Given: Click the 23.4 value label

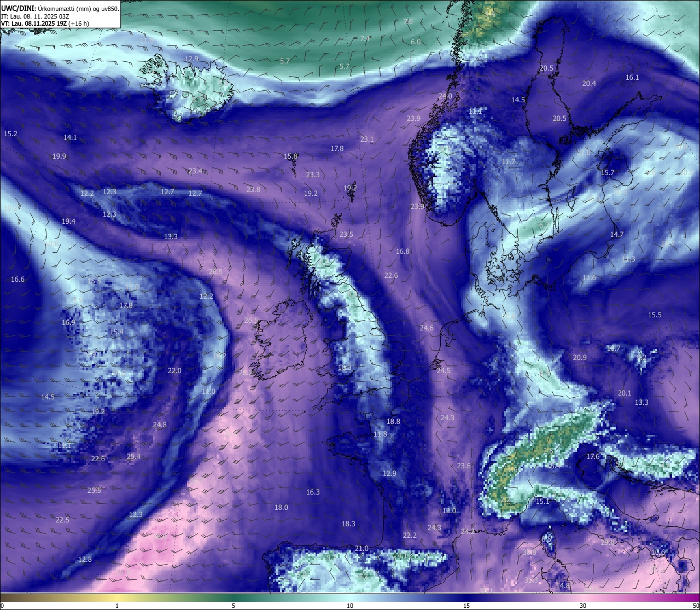Looking at the screenshot, I should tap(195, 171).
